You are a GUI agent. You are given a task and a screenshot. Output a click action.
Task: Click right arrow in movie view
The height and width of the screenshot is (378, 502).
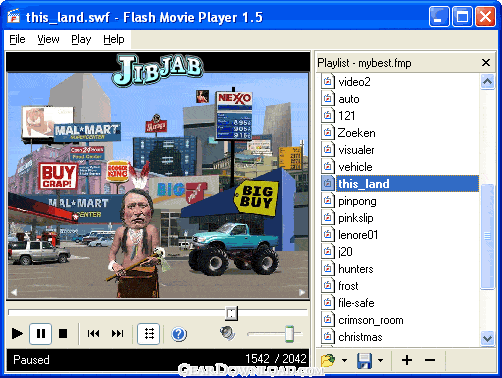[302, 292]
